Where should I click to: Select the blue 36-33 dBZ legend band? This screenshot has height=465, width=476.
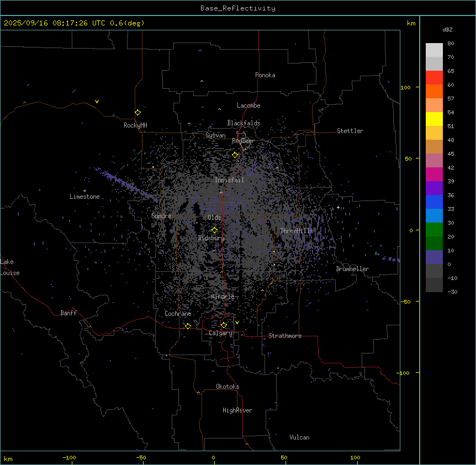click(434, 202)
